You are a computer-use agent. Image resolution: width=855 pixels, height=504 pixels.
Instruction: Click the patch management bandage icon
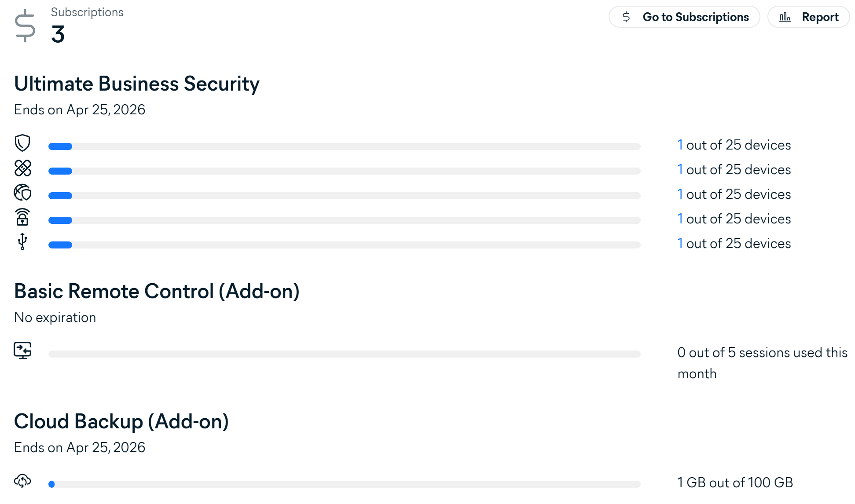pos(22,168)
